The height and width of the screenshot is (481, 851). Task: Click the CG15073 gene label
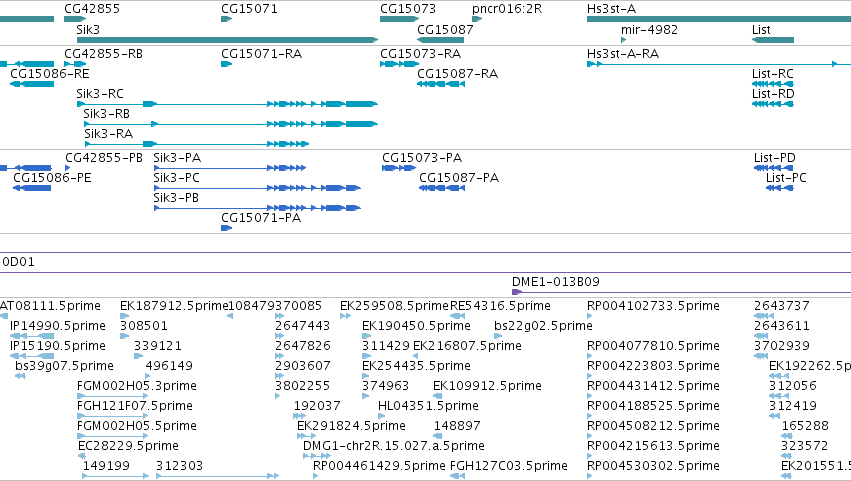pyautogui.click(x=408, y=9)
